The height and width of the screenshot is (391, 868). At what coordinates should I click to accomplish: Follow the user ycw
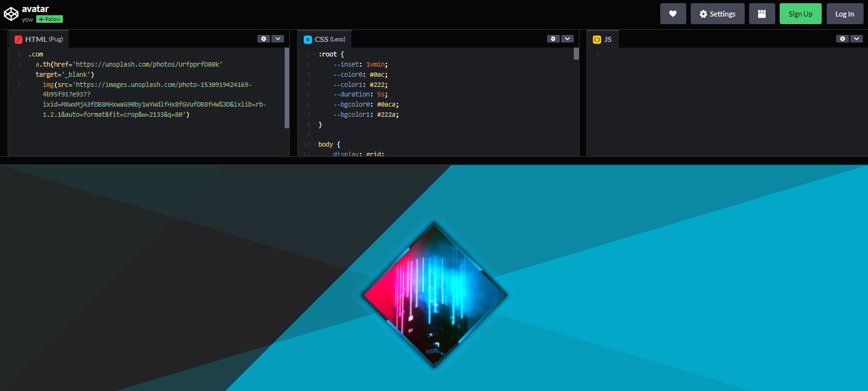click(x=48, y=19)
